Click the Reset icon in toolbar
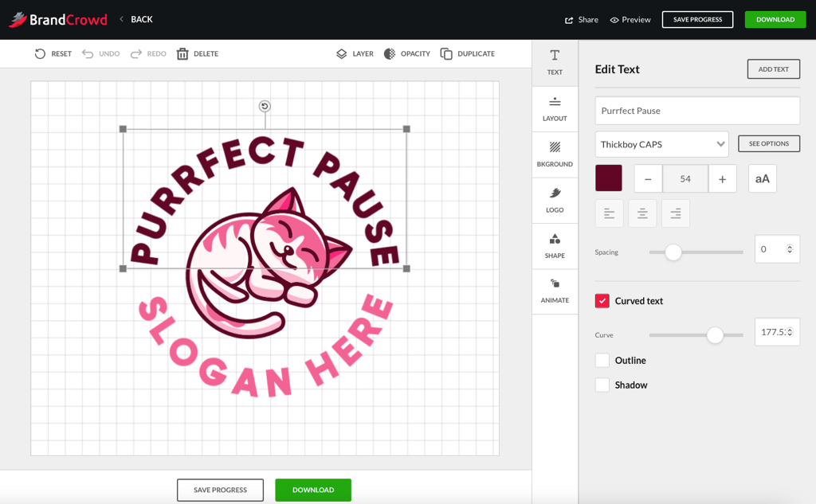Screen dimensions: 816x504 [40, 54]
